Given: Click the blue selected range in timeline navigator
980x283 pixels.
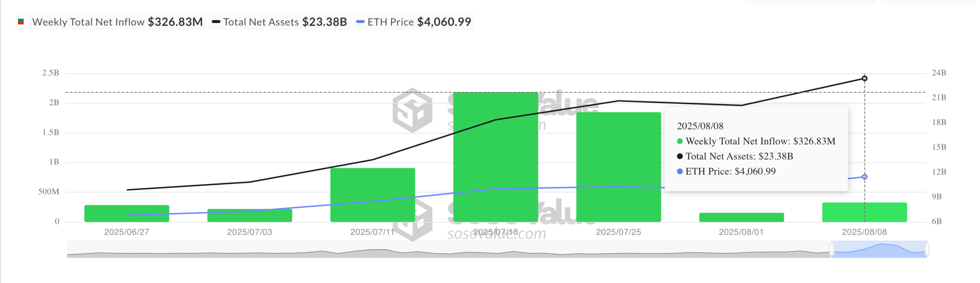Looking at the screenshot, I should coord(880,249).
